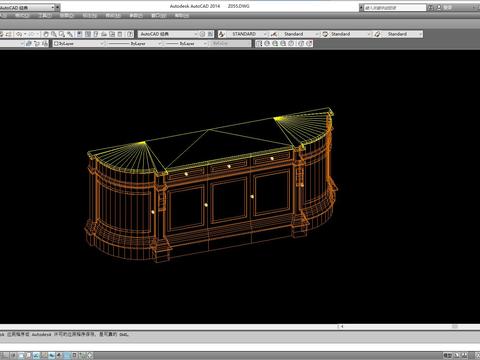Viewport: 480px width, 360px height.
Task: Open Workspace Settings gear icon
Action: (x=202, y=34)
